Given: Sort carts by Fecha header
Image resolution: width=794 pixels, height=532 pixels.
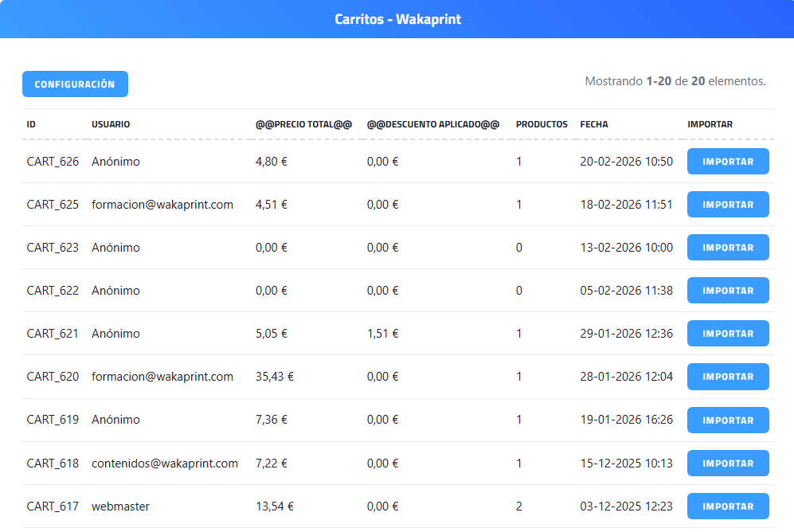Looking at the screenshot, I should click(594, 124).
